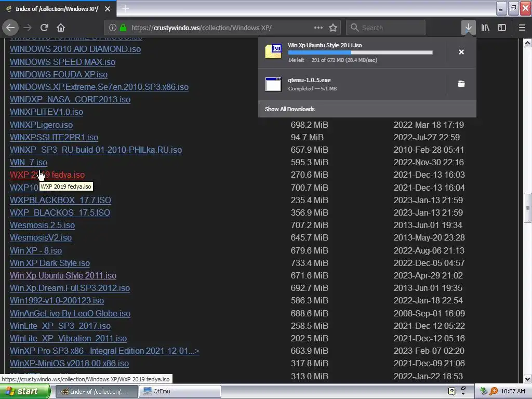This screenshot has height=399, width=532.
Task: Open WesmosisV2.iso link
Action: (x=41, y=237)
